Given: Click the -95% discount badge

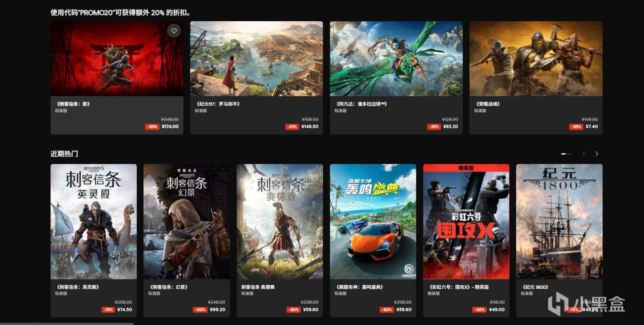Looking at the screenshot, I should click(x=576, y=126).
